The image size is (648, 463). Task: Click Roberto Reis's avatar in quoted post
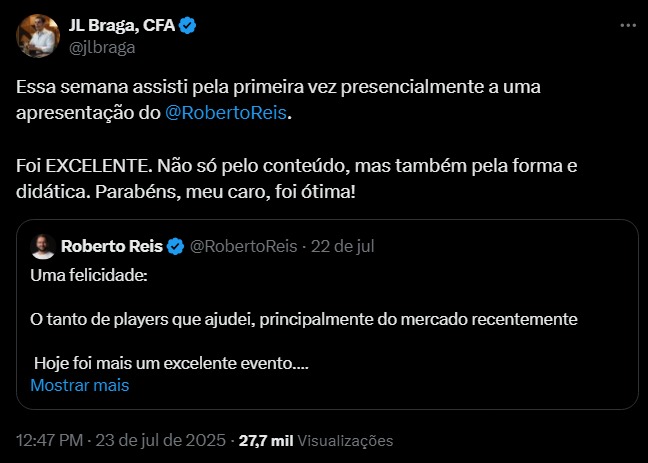click(42, 246)
